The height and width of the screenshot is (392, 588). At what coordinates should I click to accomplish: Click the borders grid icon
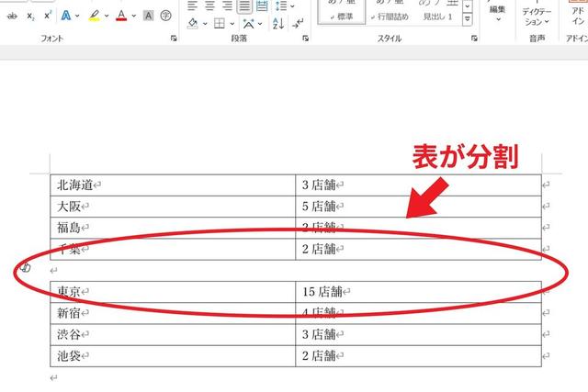220,24
